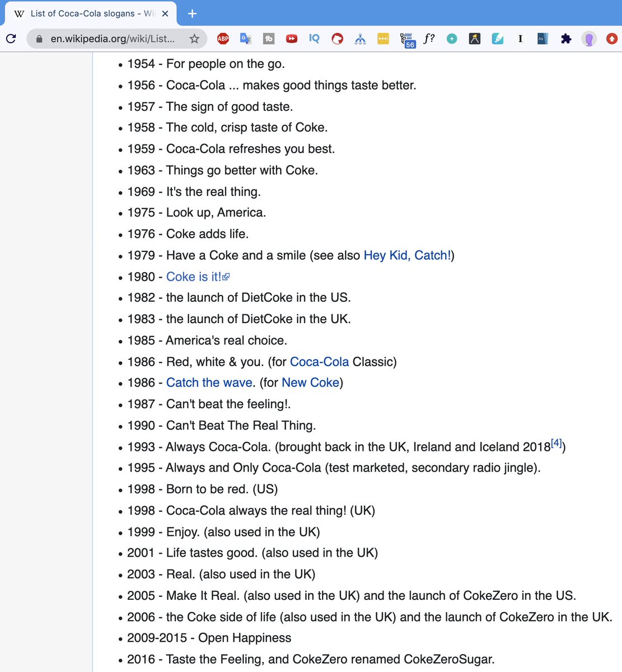Click 'Things go better with Coke.'
The width and height of the screenshot is (622, 672).
point(242,170)
